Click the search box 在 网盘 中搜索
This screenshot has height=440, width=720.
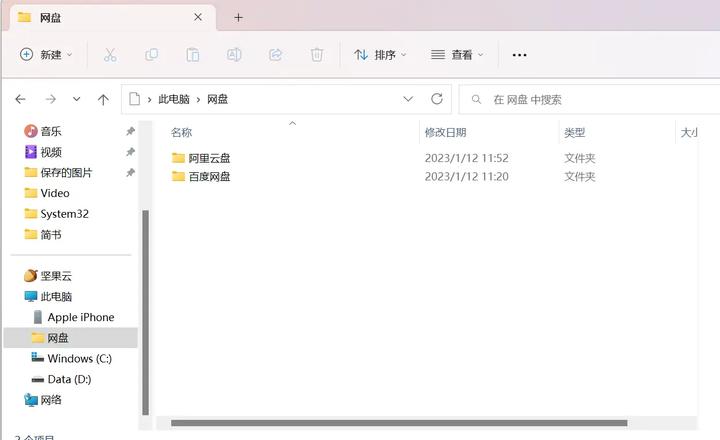pyautogui.click(x=590, y=99)
